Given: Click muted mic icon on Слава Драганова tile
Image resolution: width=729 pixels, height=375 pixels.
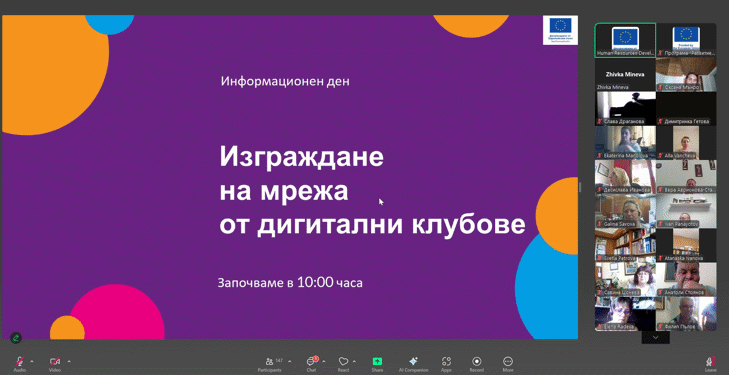Looking at the screenshot, I should coord(600,122).
